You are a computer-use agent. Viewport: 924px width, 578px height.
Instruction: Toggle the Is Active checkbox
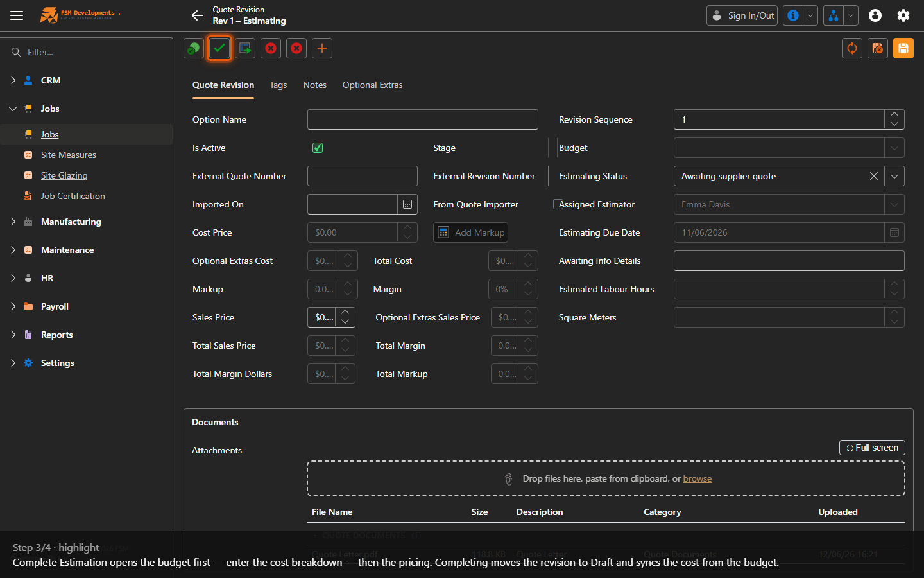[x=318, y=148]
